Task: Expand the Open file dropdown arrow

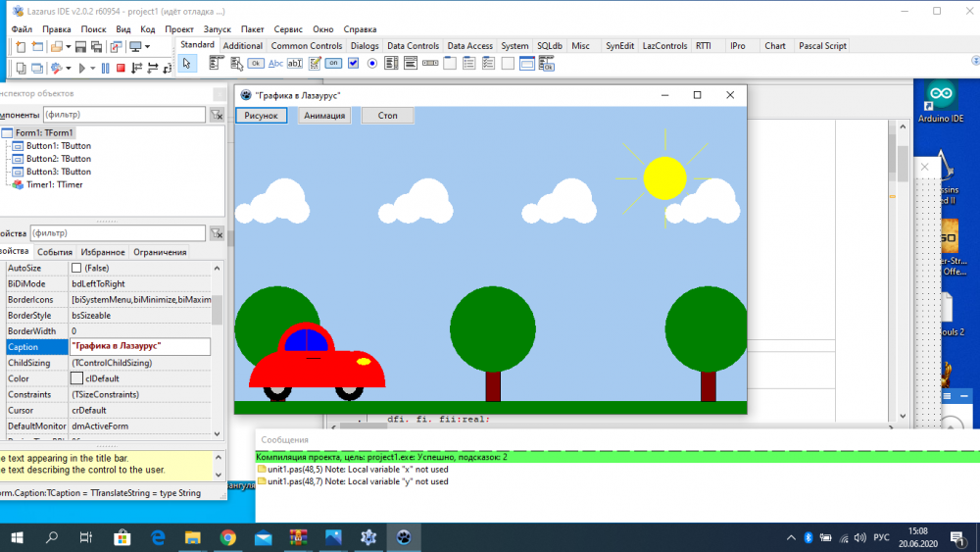Action: tap(68, 47)
